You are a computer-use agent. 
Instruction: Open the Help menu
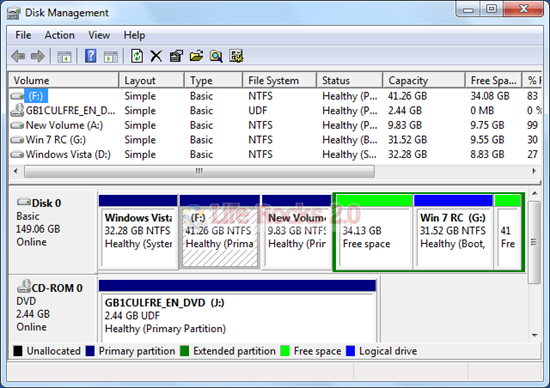(x=134, y=35)
